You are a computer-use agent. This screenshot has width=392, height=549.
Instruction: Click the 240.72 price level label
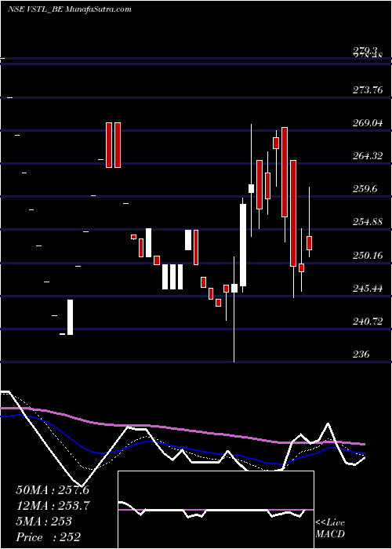coord(368,321)
